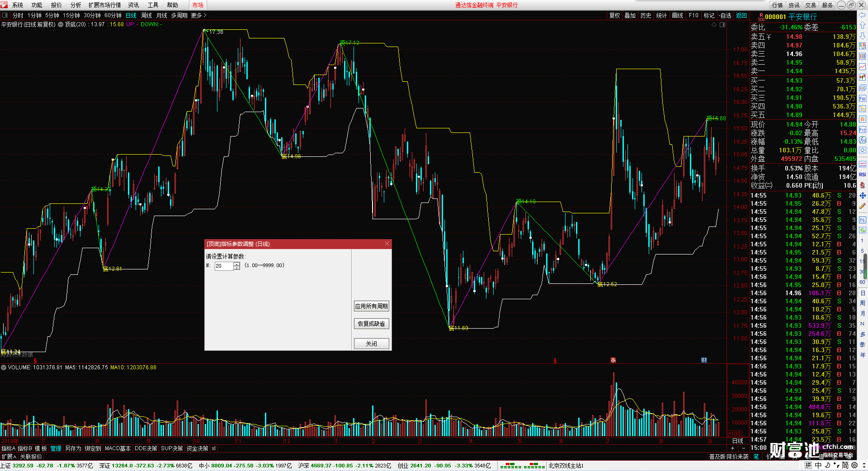The height and width of the screenshot is (471, 868).
Task: Click the 财 marker below the chart
Action: tap(704, 360)
